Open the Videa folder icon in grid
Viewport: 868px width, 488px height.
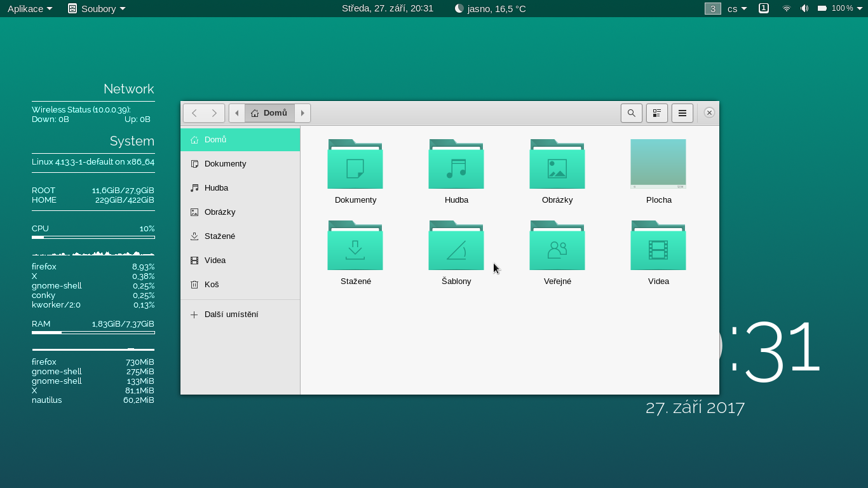(x=658, y=245)
